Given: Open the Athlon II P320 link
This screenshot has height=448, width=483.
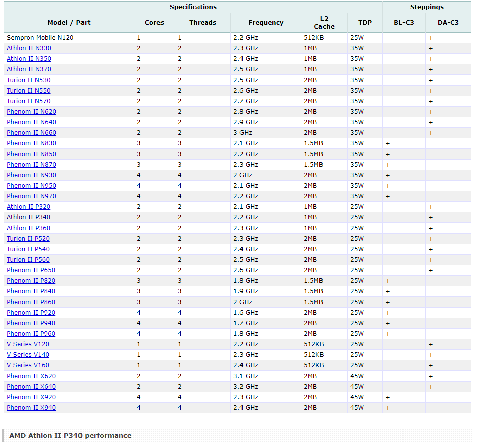Looking at the screenshot, I should (x=28, y=207).
